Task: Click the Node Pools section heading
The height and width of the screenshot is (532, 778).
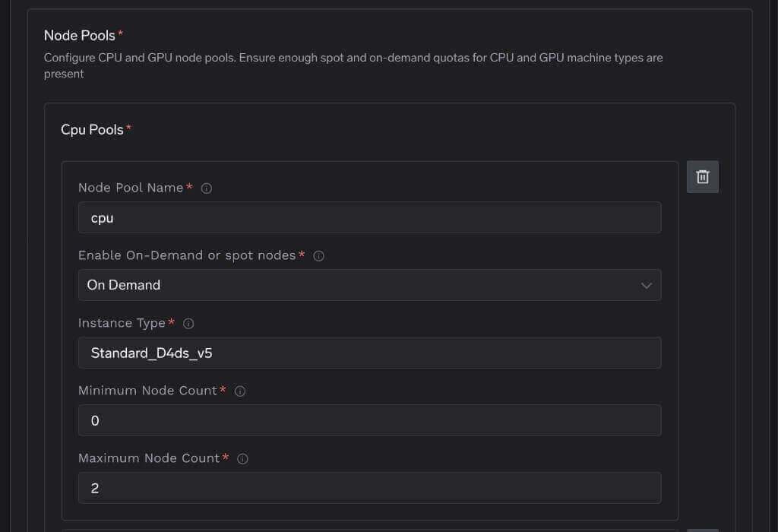Action: (x=80, y=35)
